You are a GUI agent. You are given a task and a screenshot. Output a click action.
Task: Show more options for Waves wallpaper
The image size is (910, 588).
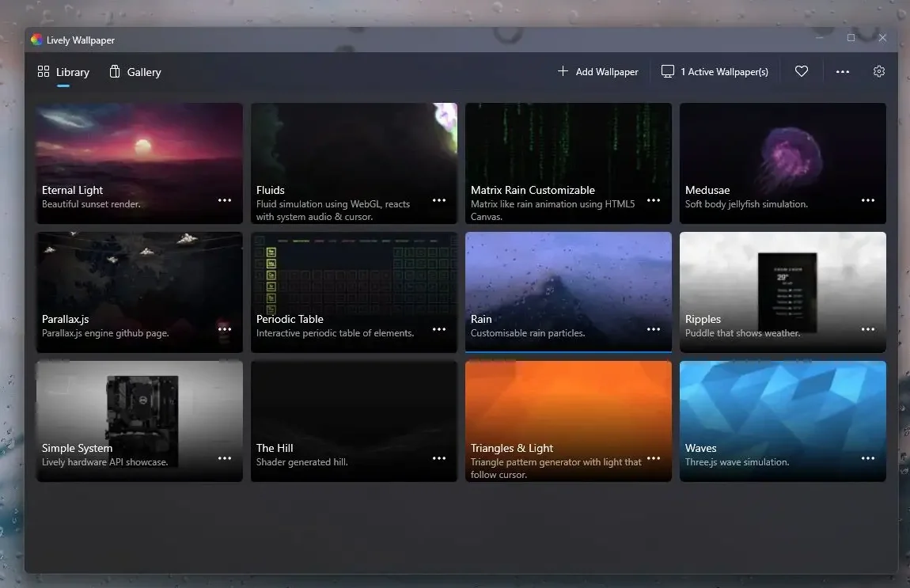coord(868,458)
